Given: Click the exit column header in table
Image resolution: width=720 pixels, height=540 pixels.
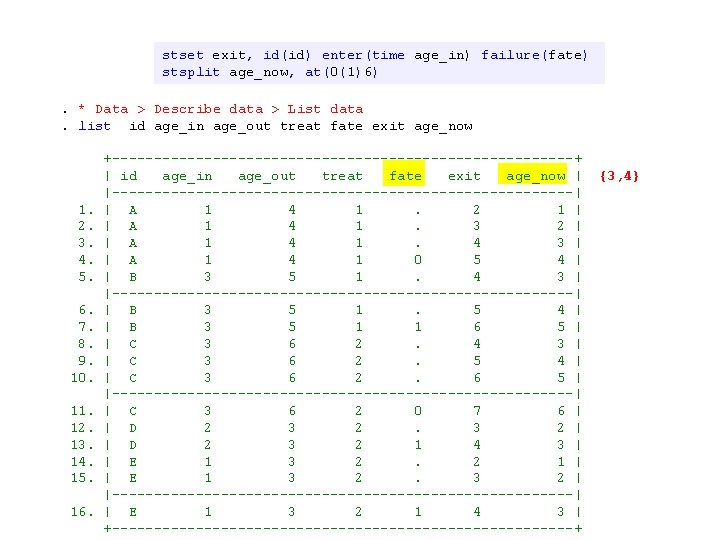Looking at the screenshot, I should click(464, 176).
